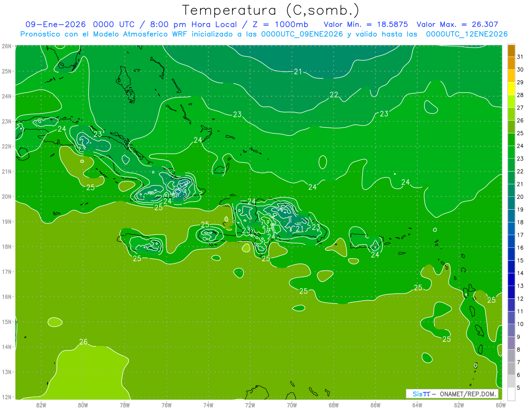Click the '68W' longitude axis label
This screenshot has height=411, width=532.
pyautogui.click(x=334, y=405)
